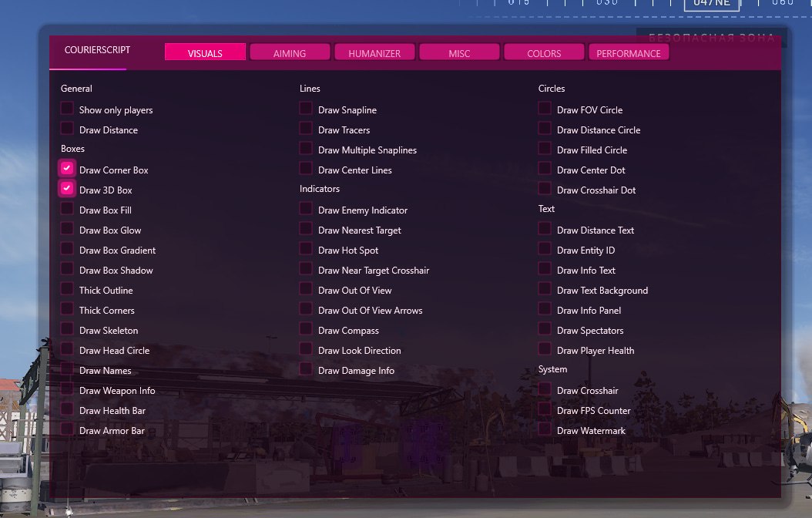This screenshot has height=518, width=812.
Task: Turn on Draw FPS Counter
Action: click(x=544, y=409)
